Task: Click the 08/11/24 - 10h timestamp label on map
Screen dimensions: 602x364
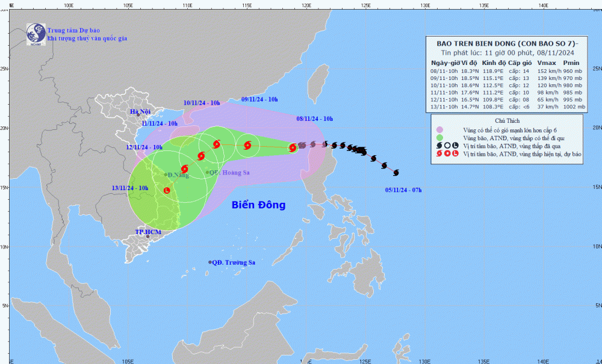Action: click(x=316, y=119)
